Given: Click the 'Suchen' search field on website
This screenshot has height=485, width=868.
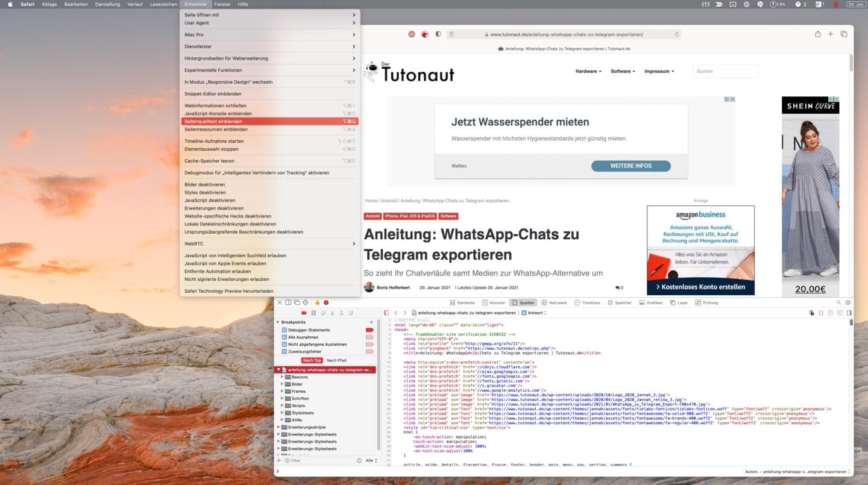Looking at the screenshot, I should (725, 71).
